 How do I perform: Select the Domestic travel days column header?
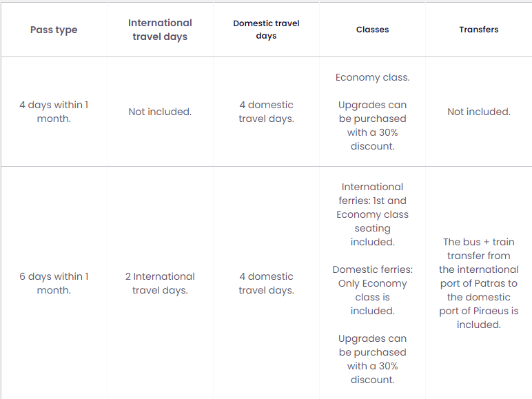[266, 30]
